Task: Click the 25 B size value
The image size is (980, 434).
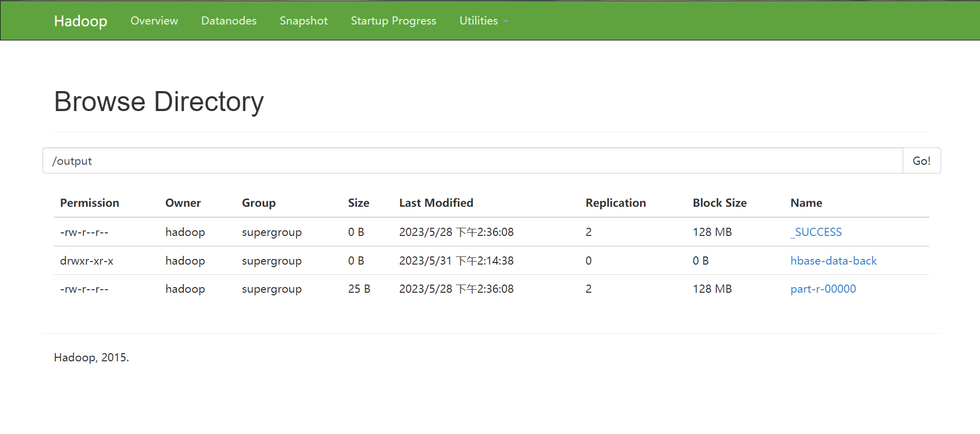Action: click(359, 289)
